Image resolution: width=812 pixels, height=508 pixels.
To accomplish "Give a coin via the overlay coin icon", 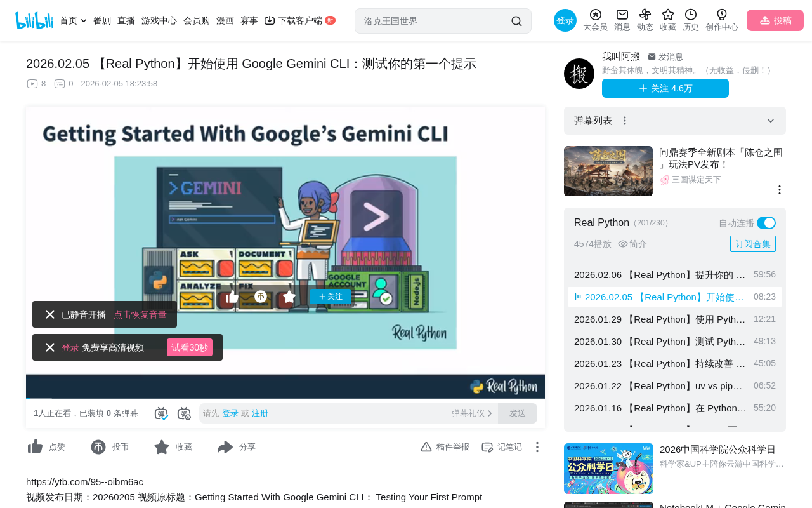I will tap(261, 297).
